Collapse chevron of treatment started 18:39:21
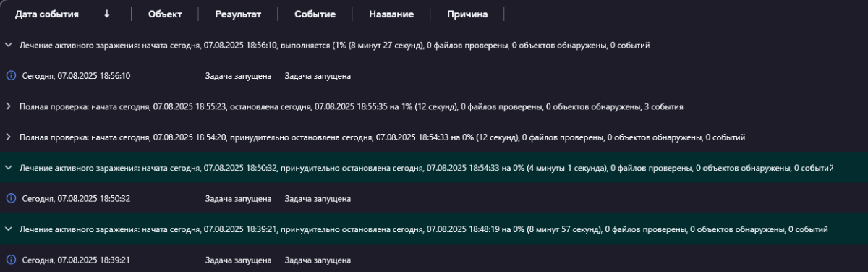Screen dimensions: 868x272 point(9,229)
